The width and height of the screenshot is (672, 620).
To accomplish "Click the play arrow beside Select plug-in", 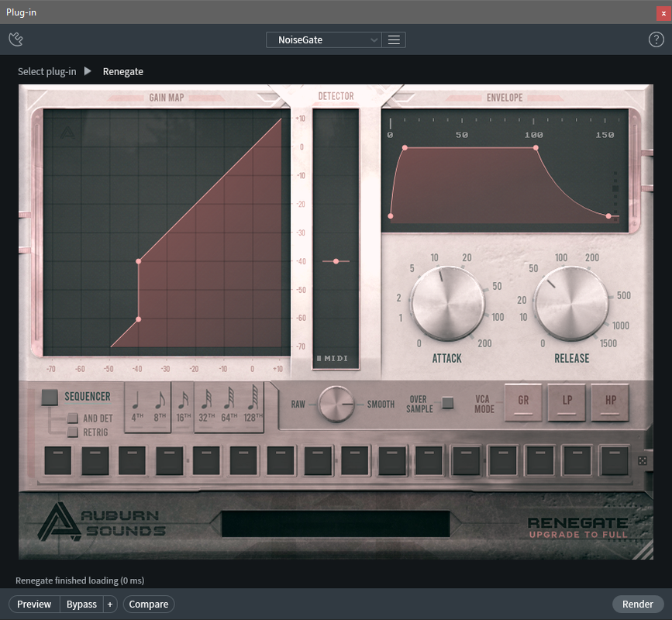I will (88, 71).
